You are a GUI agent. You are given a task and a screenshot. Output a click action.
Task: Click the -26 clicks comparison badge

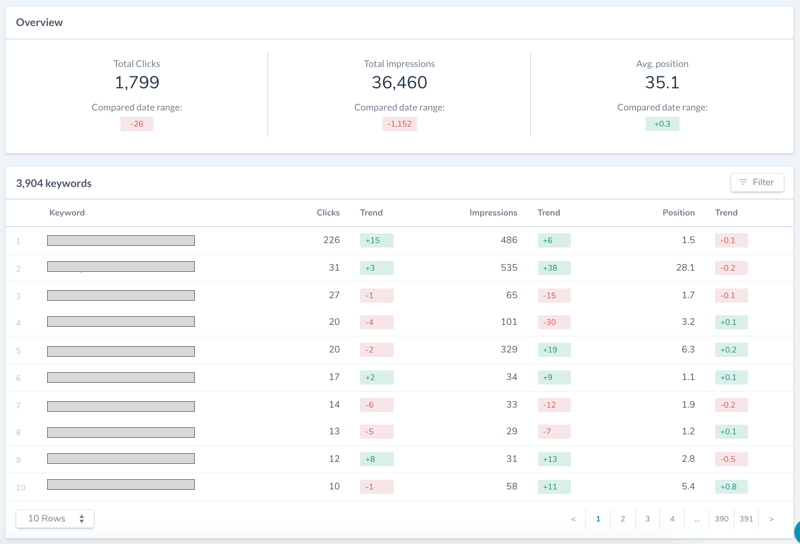pyautogui.click(x=137, y=124)
